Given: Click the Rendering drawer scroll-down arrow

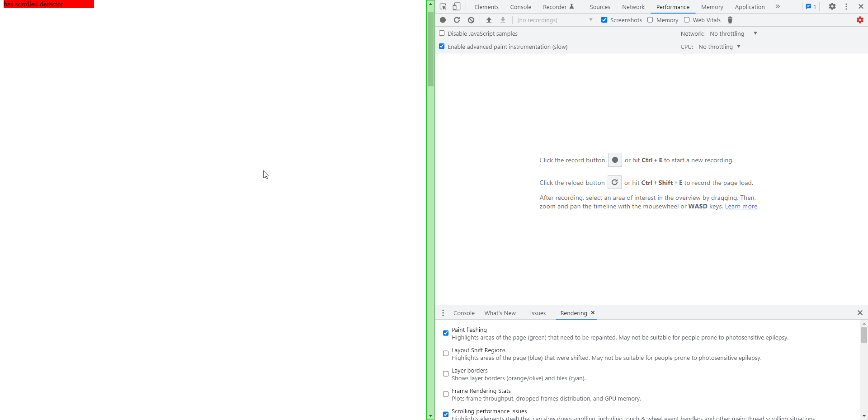Looking at the screenshot, I should coord(864,416).
